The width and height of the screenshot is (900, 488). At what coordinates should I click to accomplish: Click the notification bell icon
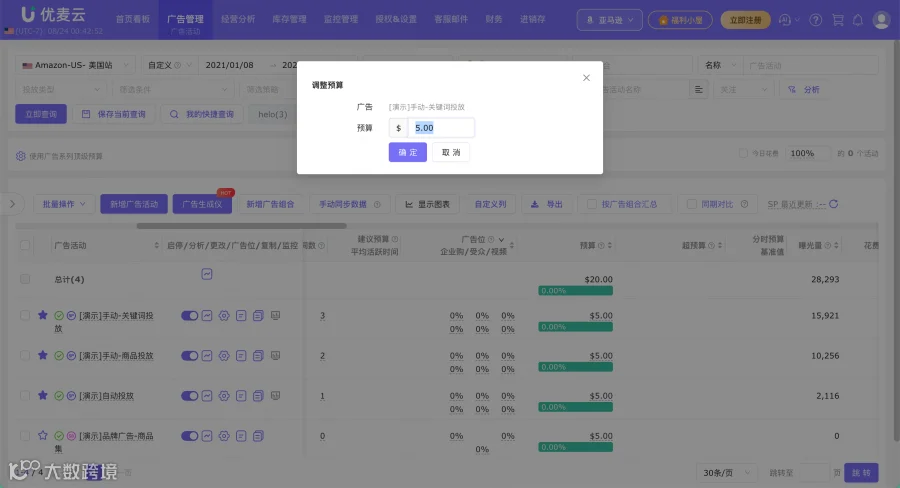858,20
